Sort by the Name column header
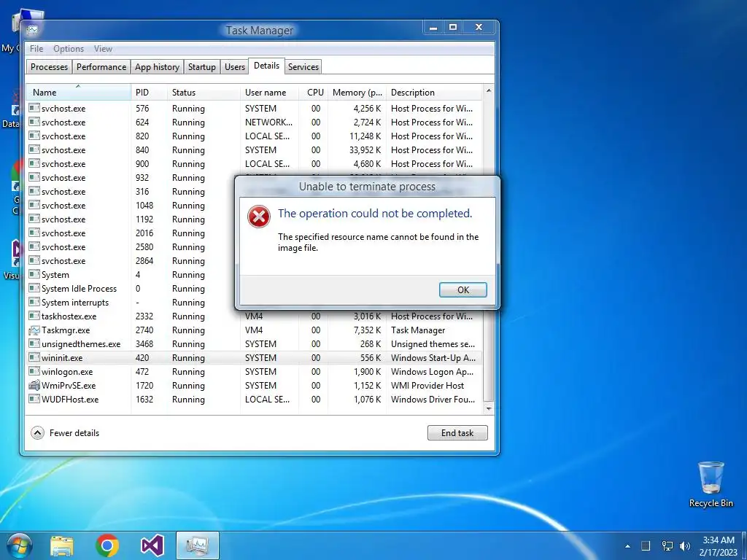 (x=79, y=92)
